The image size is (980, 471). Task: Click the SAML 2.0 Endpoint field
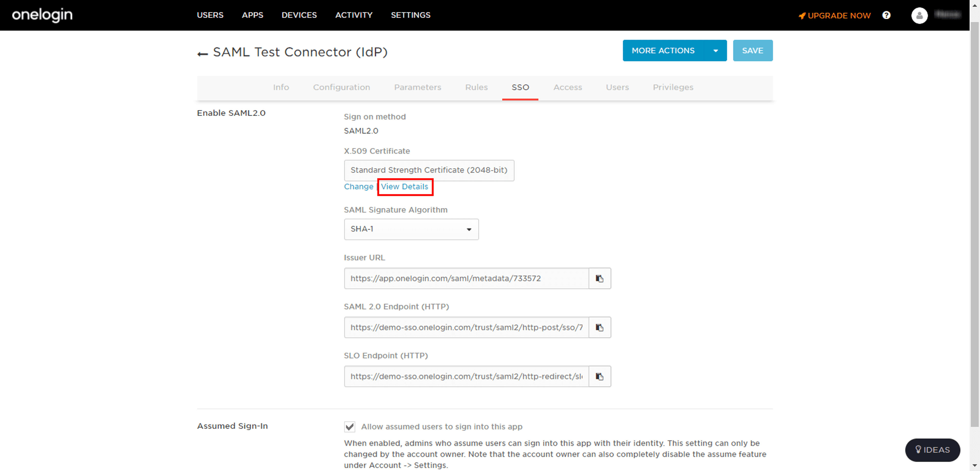pyautogui.click(x=467, y=327)
